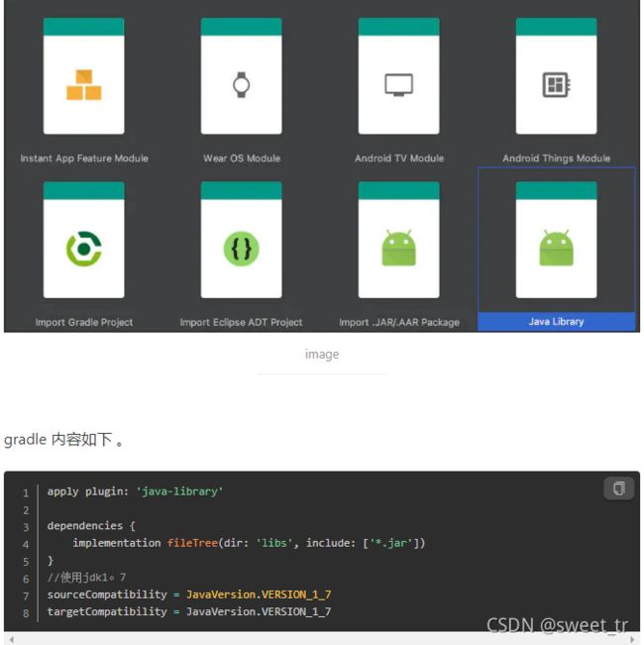The image size is (644, 645).
Task: Select the Java Library android icon
Action: (x=556, y=248)
